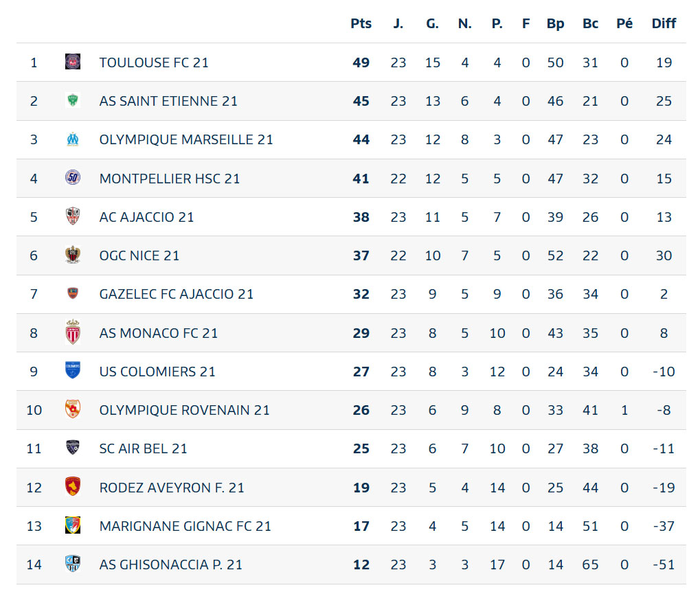Open the OLYMPIQUE ROVENAIN 21 team page
The image size is (700, 592).
[184, 410]
